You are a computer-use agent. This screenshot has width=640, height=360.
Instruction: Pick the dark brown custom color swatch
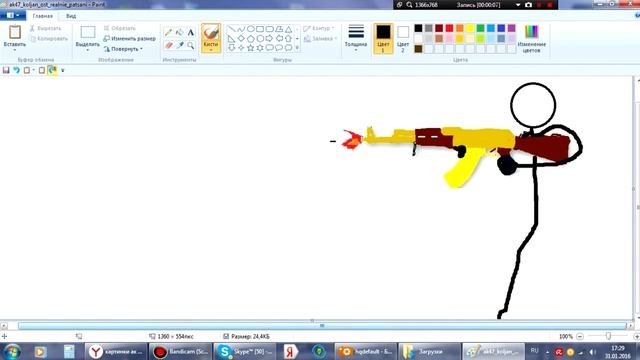pyautogui.click(x=418, y=49)
